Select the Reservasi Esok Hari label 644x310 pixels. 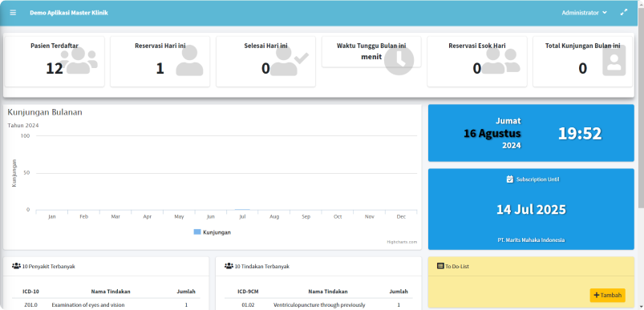tap(477, 46)
